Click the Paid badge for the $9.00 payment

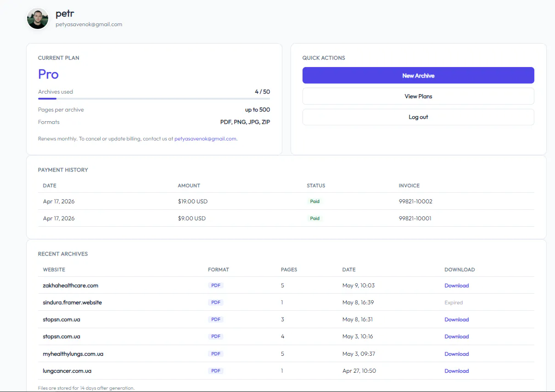(x=315, y=218)
